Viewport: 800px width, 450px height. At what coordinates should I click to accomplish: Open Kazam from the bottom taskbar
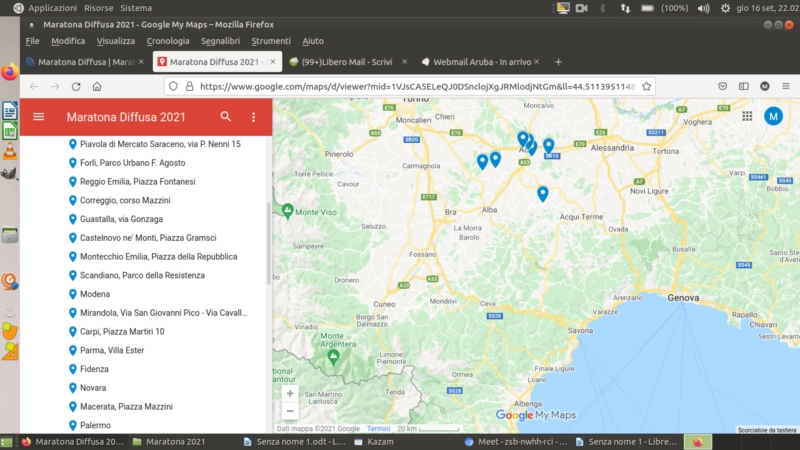point(380,442)
